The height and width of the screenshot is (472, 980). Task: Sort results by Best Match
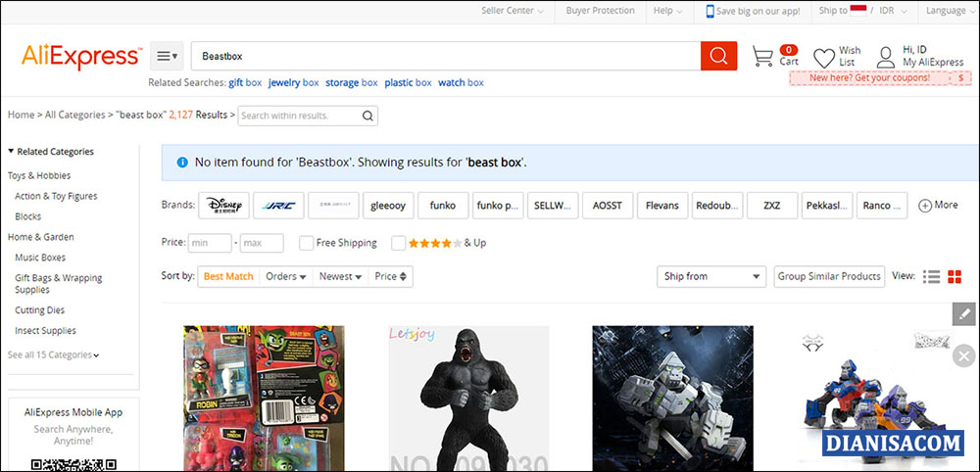click(x=228, y=277)
